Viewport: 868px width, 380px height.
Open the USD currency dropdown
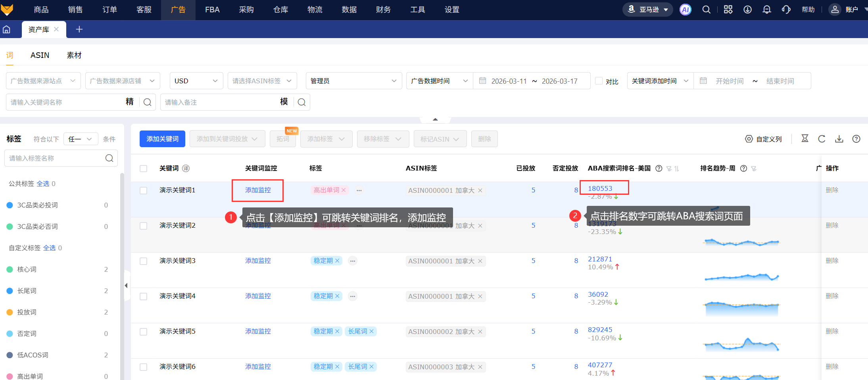(196, 81)
